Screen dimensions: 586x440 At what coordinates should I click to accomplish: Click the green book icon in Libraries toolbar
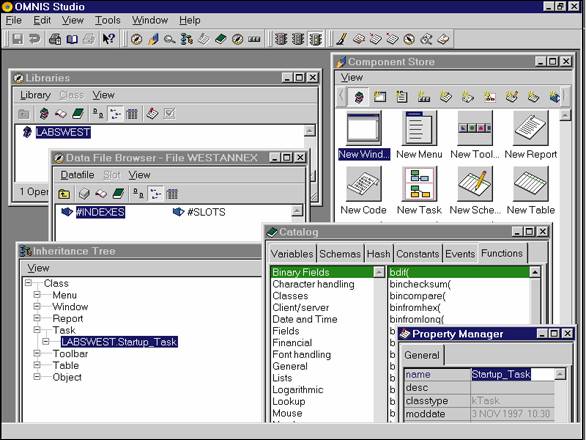[x=78, y=114]
